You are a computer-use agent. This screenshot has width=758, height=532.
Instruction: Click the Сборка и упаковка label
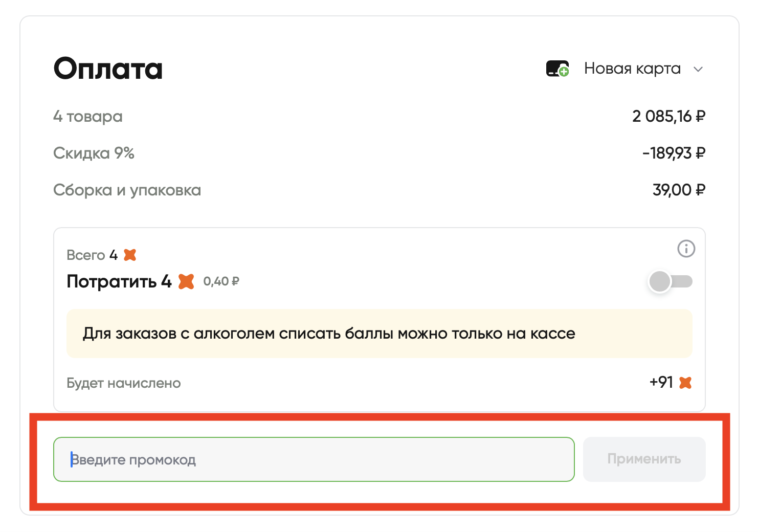point(127,190)
